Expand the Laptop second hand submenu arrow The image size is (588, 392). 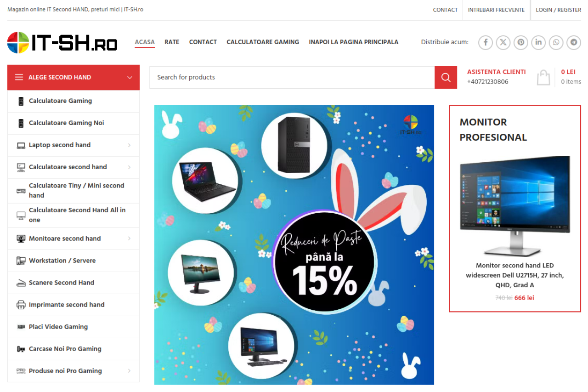click(129, 145)
